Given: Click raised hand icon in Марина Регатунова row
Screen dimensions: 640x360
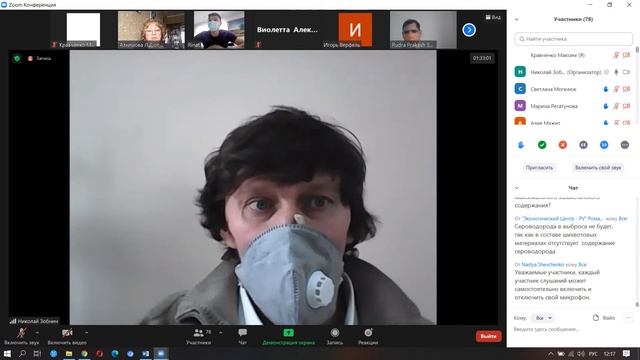Looking at the screenshot, I should pyautogui.click(x=606, y=106).
